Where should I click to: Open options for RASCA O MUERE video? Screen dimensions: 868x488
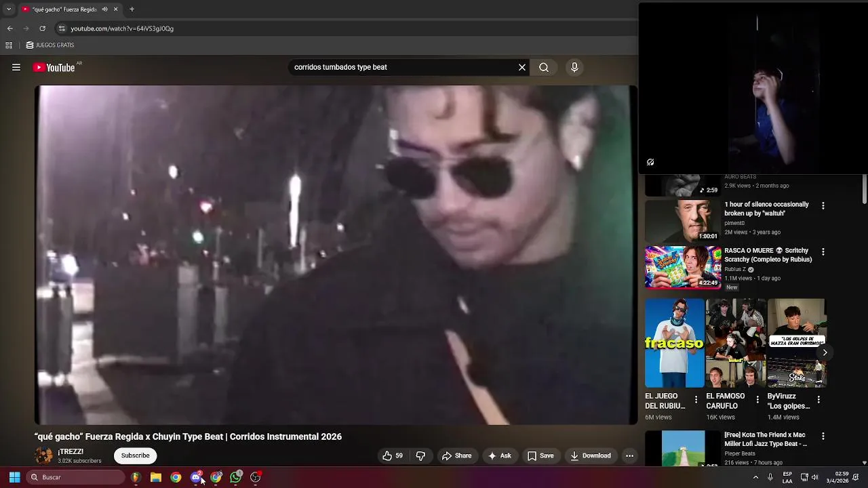(x=823, y=251)
